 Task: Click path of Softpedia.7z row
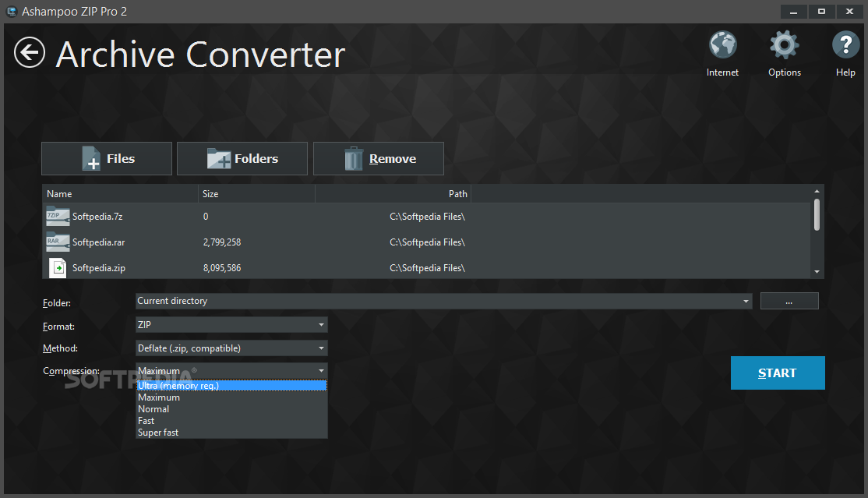[427, 217]
